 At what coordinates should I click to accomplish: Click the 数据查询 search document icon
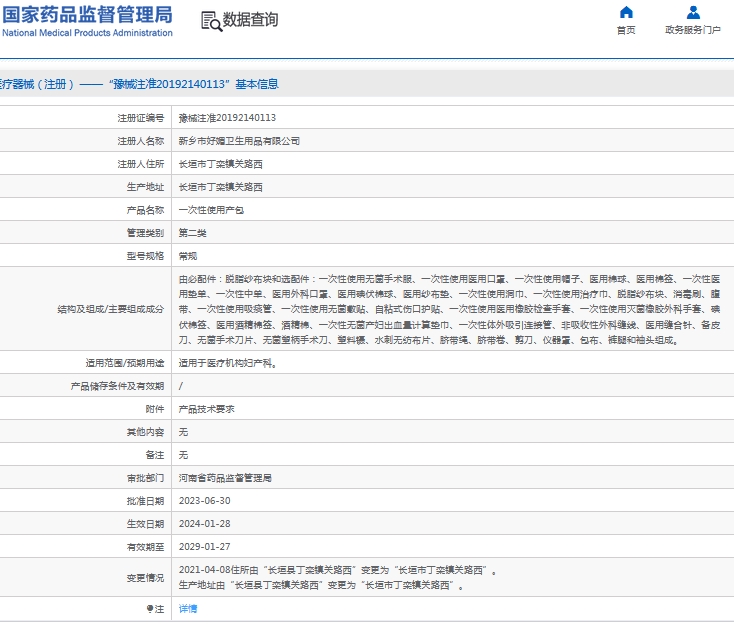point(210,21)
